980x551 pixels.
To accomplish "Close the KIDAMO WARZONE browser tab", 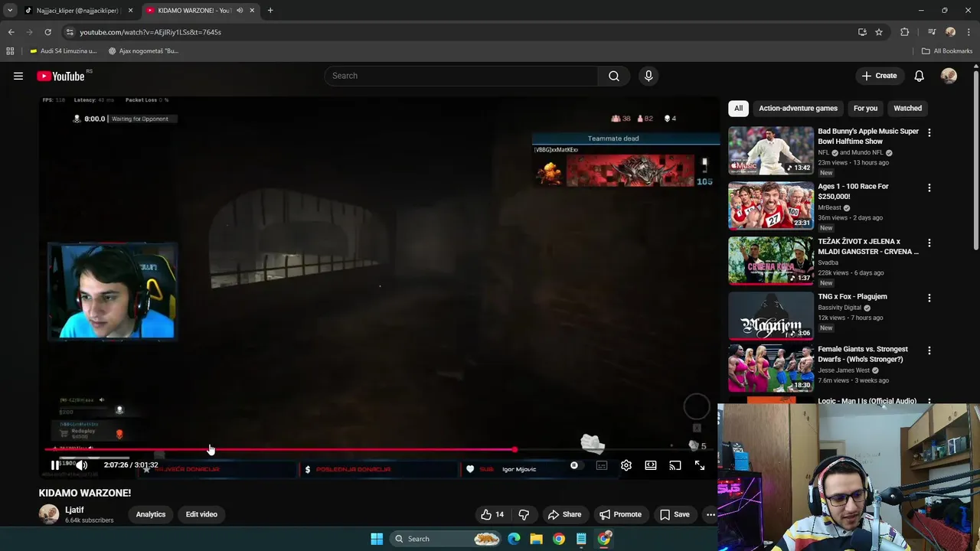I will 252,11.
